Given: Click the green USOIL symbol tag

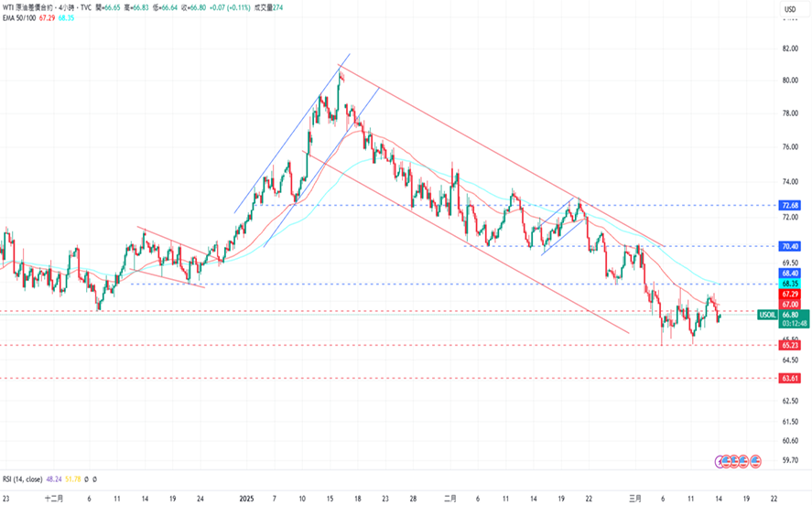Looking at the screenshot, I should [x=767, y=315].
